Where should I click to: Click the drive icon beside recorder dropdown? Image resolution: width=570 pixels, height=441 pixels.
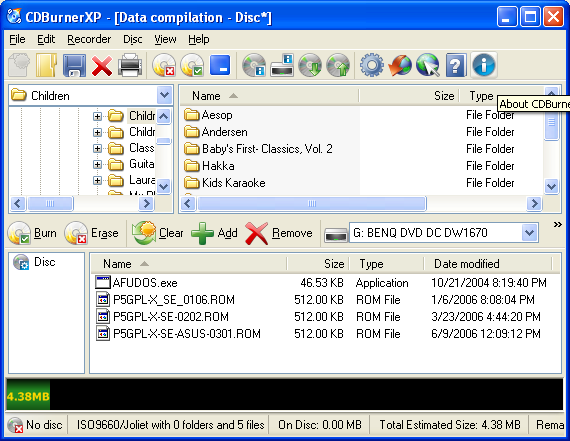tap(336, 234)
